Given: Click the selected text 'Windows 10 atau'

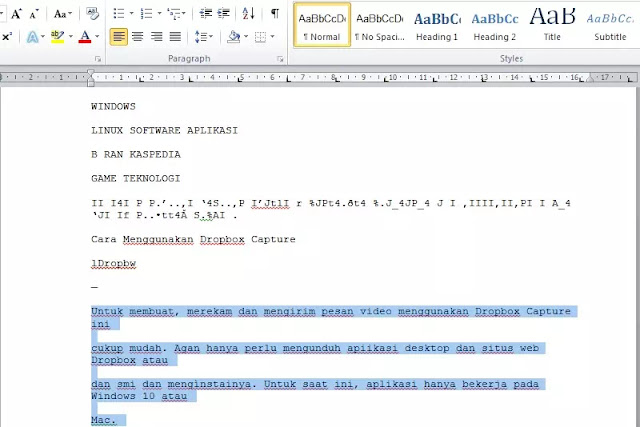Looking at the screenshot, I should click(x=139, y=396).
